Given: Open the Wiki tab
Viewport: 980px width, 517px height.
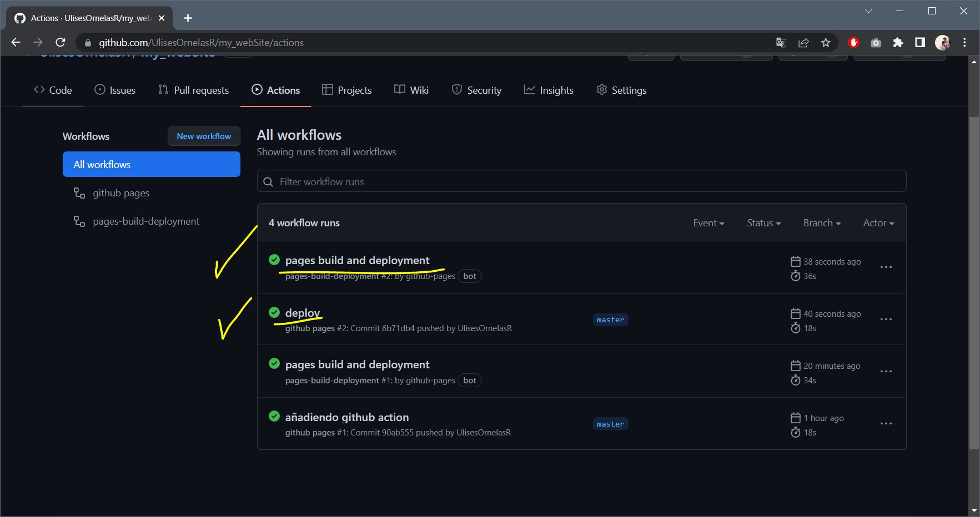Looking at the screenshot, I should pyautogui.click(x=411, y=90).
